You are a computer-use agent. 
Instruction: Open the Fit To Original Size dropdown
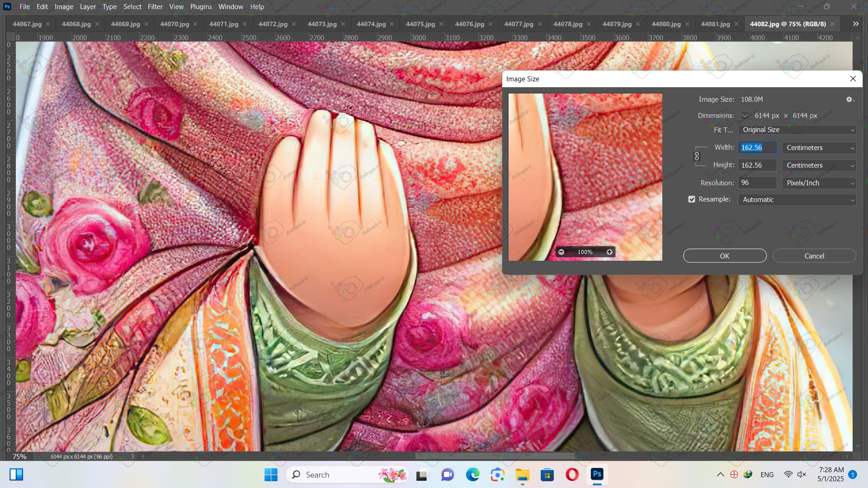pyautogui.click(x=797, y=130)
